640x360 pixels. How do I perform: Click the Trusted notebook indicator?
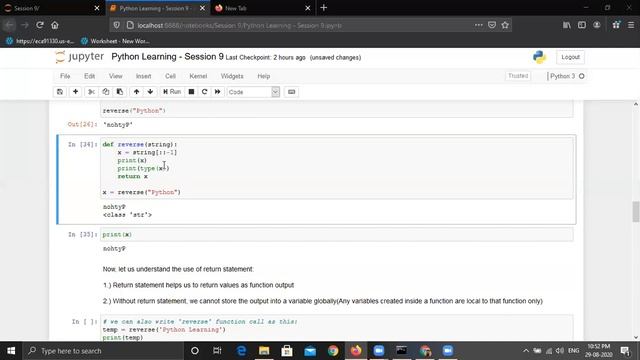point(518,76)
